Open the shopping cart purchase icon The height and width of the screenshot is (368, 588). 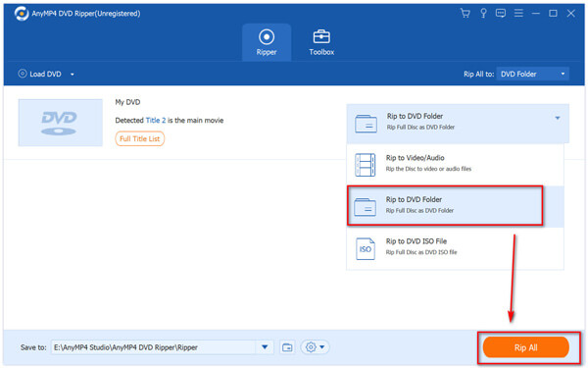465,14
